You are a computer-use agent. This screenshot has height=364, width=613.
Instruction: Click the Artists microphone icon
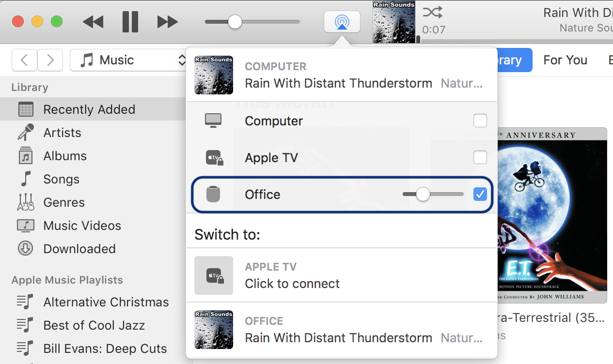26,133
